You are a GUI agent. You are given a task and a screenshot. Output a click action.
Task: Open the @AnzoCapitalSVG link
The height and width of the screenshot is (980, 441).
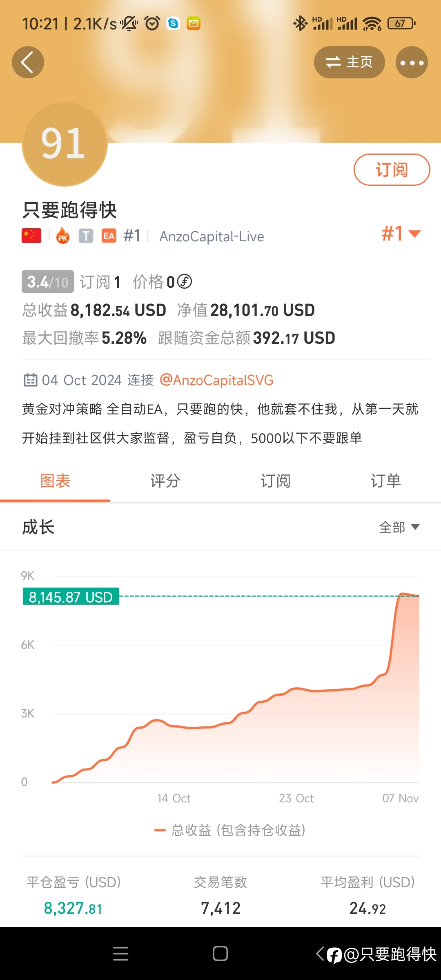click(216, 380)
